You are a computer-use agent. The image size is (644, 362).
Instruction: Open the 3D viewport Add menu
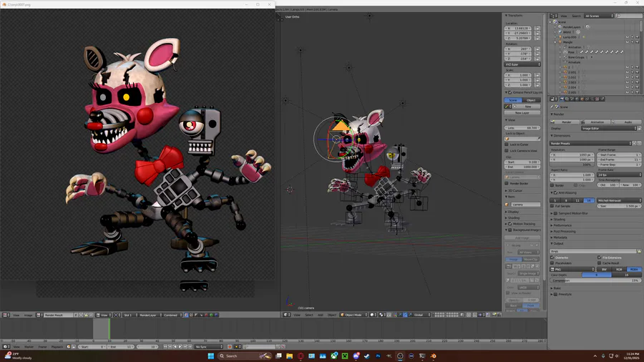tap(321, 315)
